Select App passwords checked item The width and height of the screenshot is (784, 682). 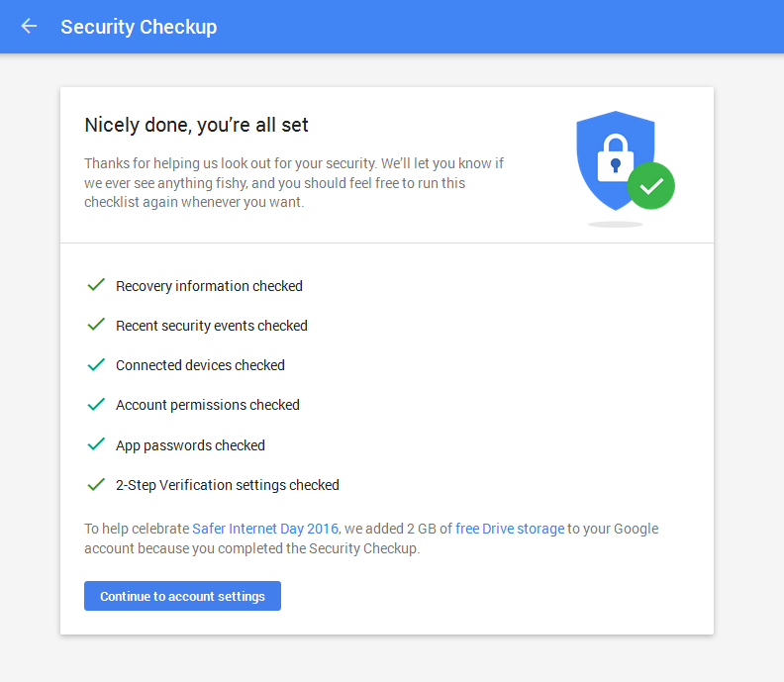pyautogui.click(x=190, y=445)
